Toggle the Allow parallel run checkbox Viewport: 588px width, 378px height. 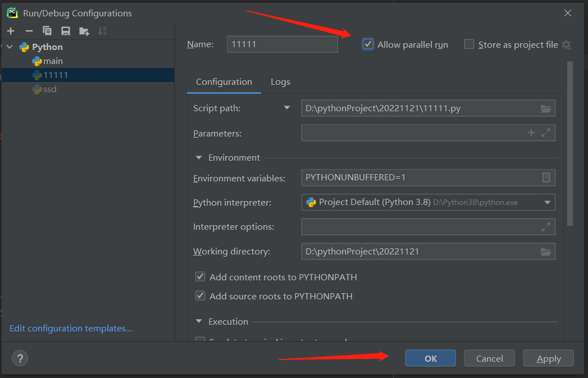coord(368,44)
